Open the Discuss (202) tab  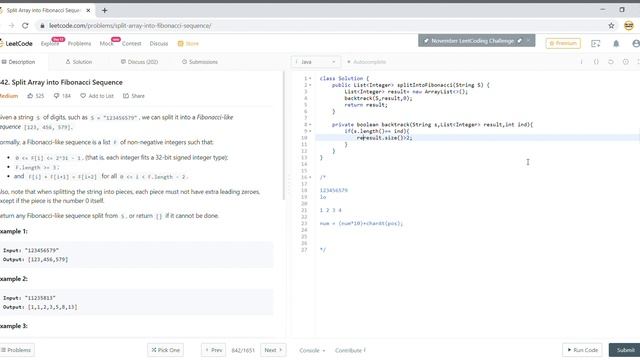139,62
